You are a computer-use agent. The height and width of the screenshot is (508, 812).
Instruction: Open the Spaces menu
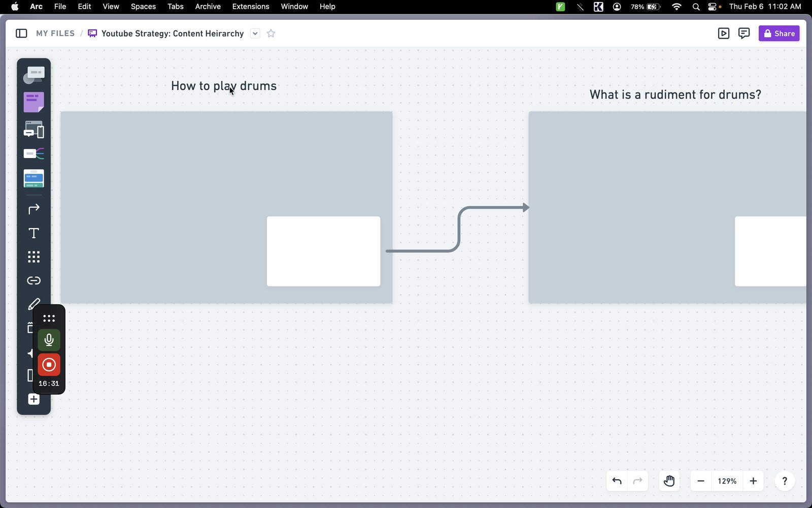point(143,7)
